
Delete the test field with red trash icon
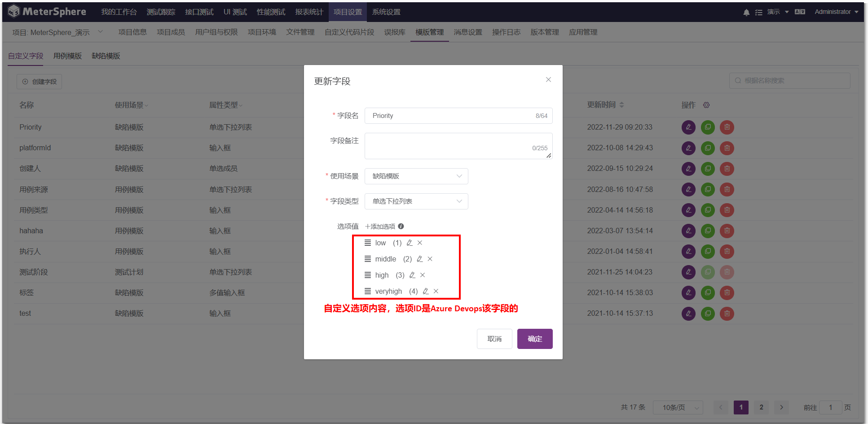point(727,314)
